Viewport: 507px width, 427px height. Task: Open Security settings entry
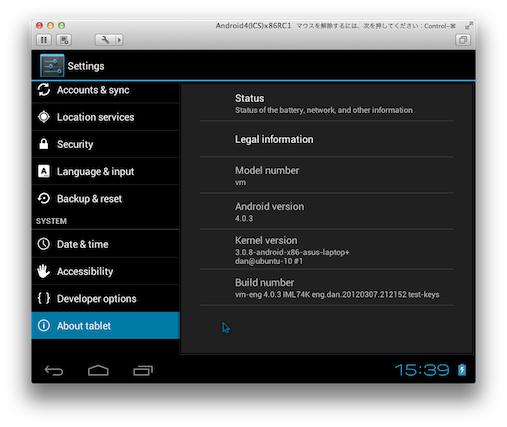[106, 144]
